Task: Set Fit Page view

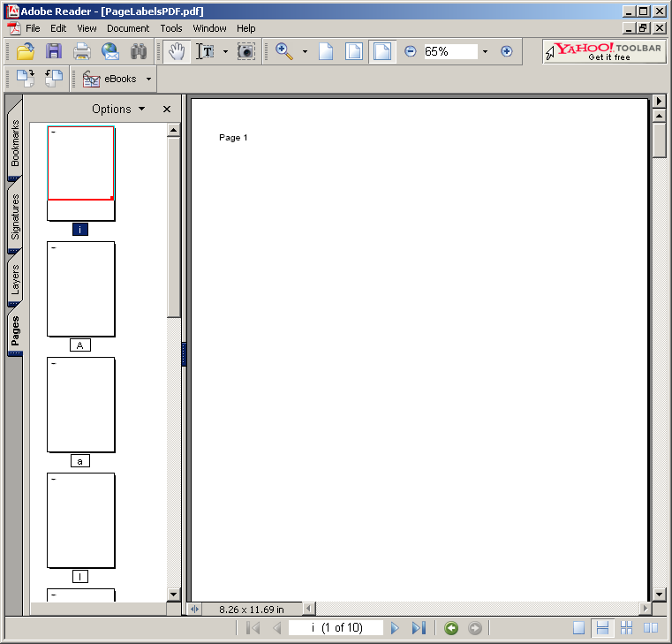Action: tap(353, 51)
